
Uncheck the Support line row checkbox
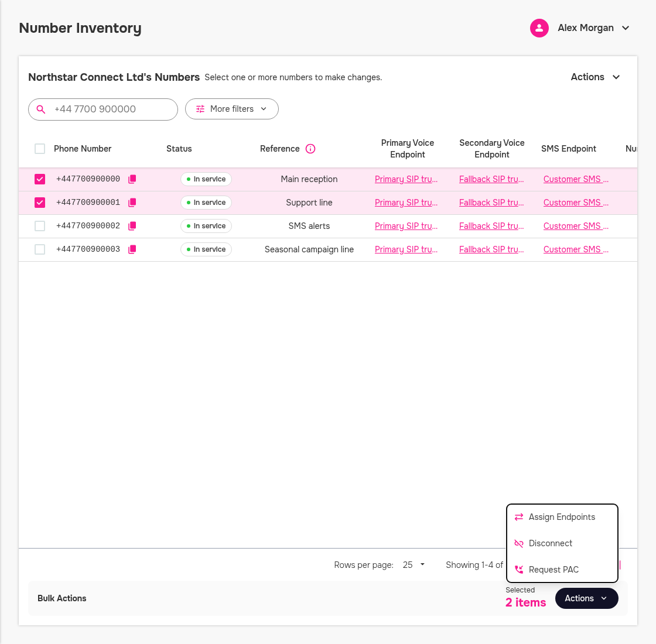click(x=40, y=203)
